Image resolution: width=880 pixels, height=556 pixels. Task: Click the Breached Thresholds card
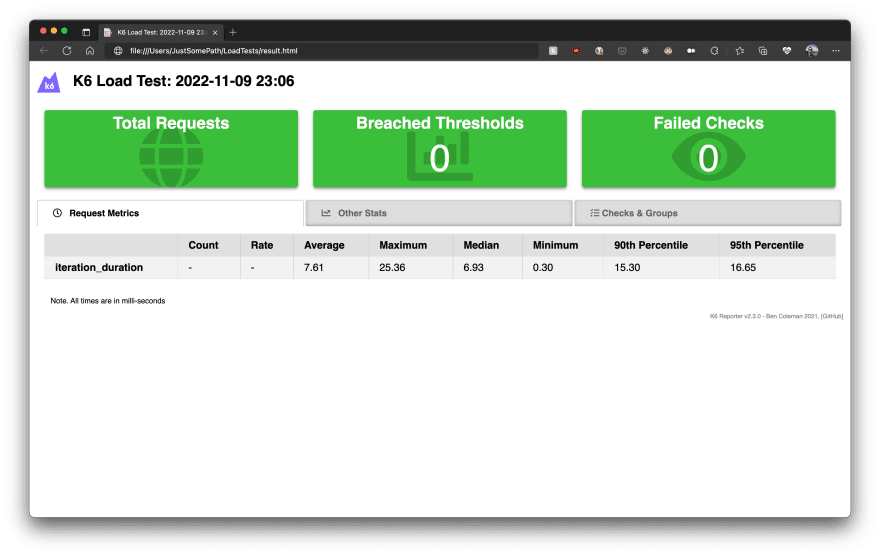(x=440, y=149)
